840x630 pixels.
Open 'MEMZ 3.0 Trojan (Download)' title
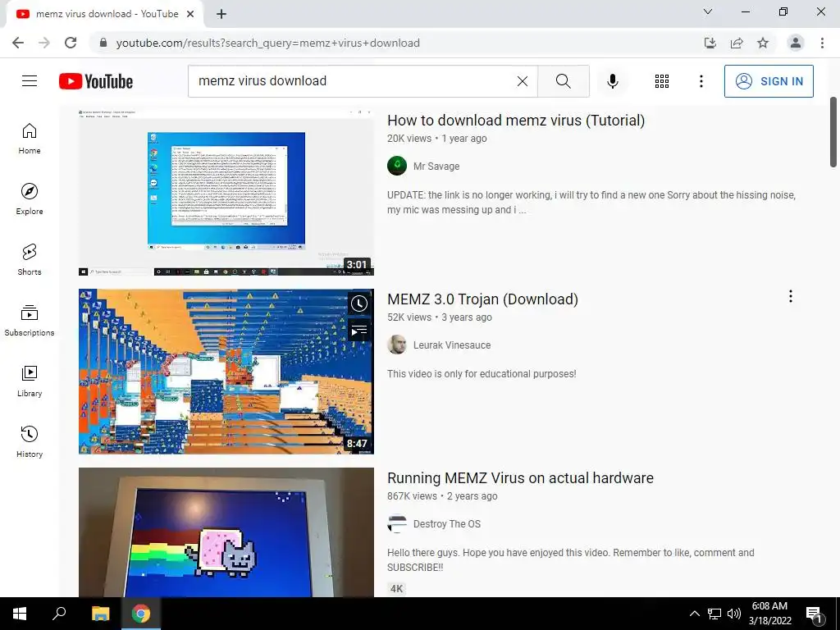482,299
